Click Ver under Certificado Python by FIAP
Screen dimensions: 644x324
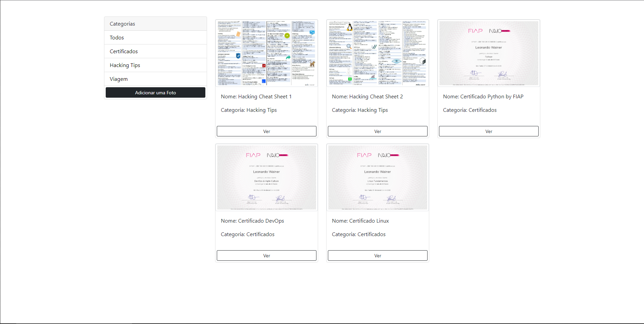pyautogui.click(x=488, y=131)
